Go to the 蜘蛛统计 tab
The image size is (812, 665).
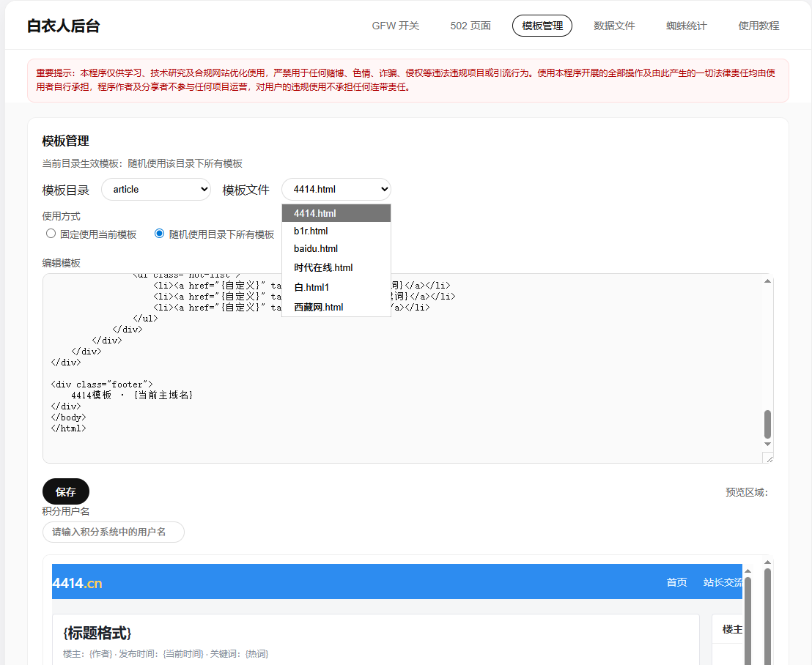pyautogui.click(x=686, y=26)
